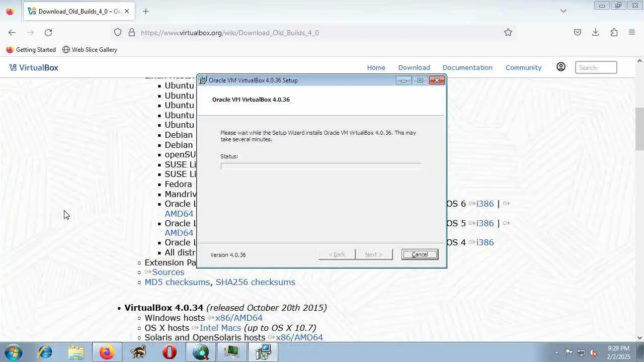644x362 pixels.
Task: Open the MD5 checksums link
Action: pos(177,282)
